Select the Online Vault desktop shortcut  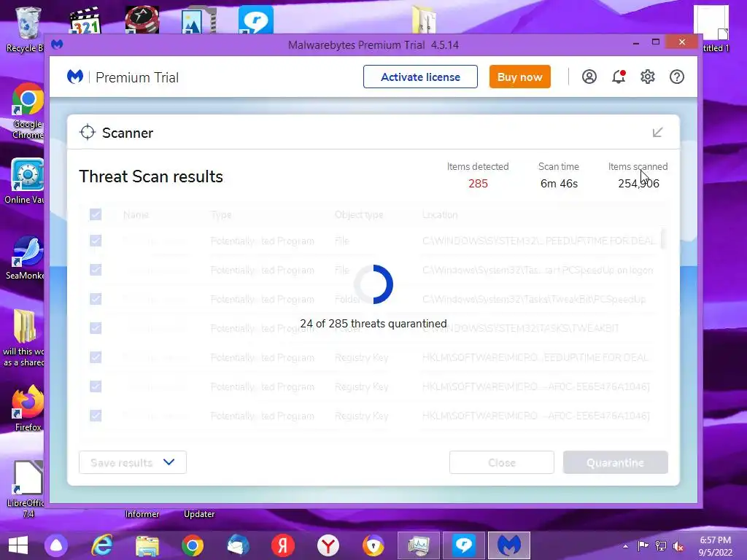(x=25, y=182)
